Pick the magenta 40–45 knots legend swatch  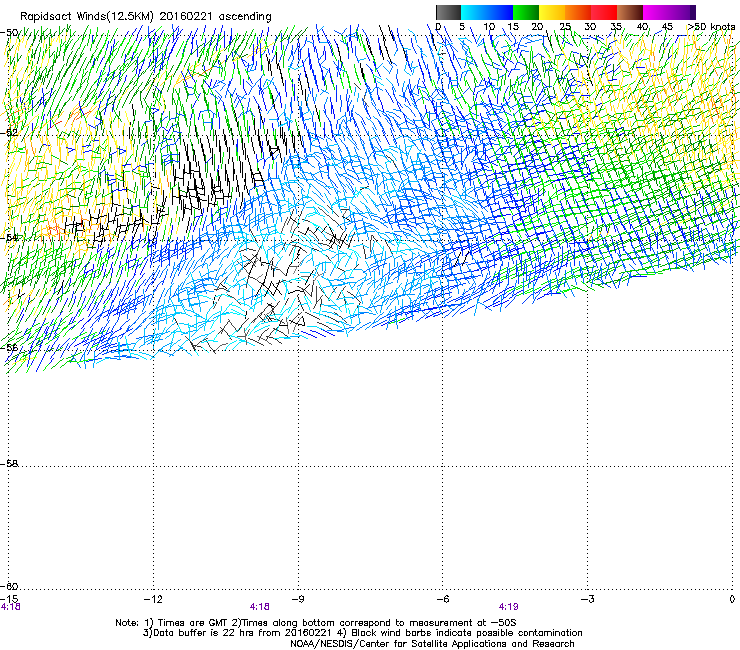click(656, 12)
